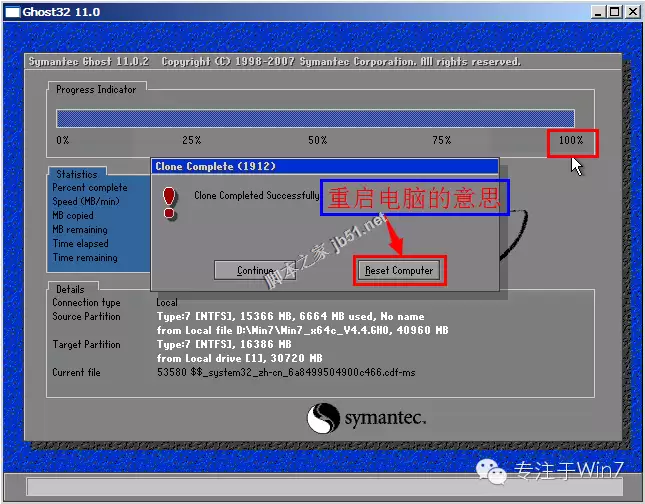Click the Symantec logo icon
The height and width of the screenshot is (504, 645).
click(324, 418)
